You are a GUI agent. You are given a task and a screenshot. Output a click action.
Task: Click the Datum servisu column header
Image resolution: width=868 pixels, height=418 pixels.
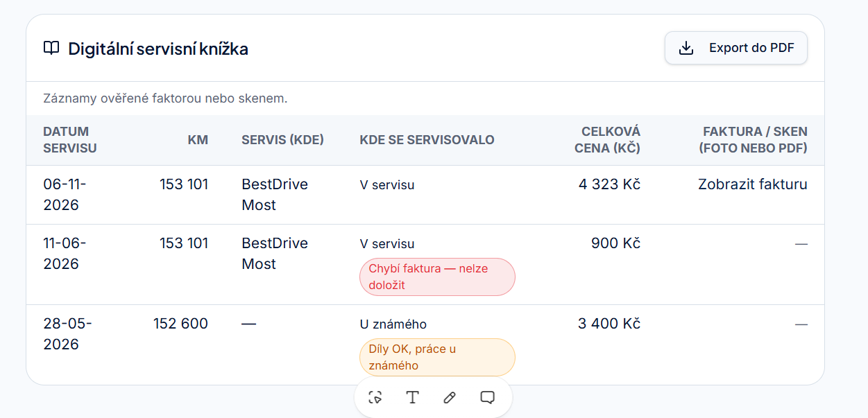(x=70, y=140)
